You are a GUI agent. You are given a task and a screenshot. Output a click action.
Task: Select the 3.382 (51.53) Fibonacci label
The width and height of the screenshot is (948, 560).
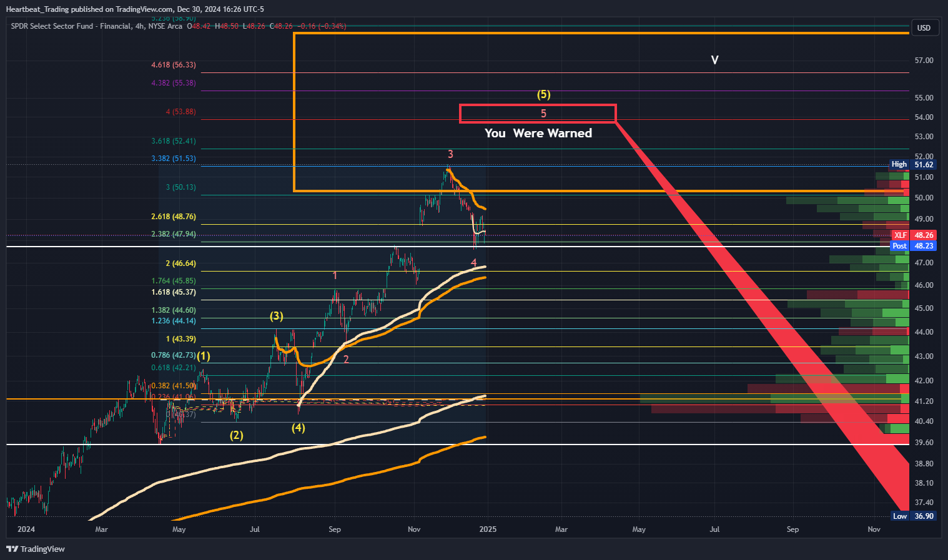[174, 159]
